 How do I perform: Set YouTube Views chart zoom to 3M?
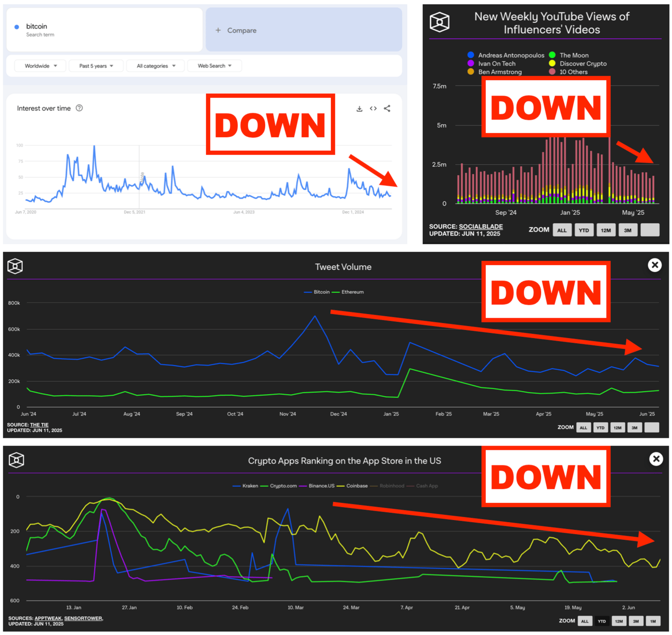click(x=628, y=230)
